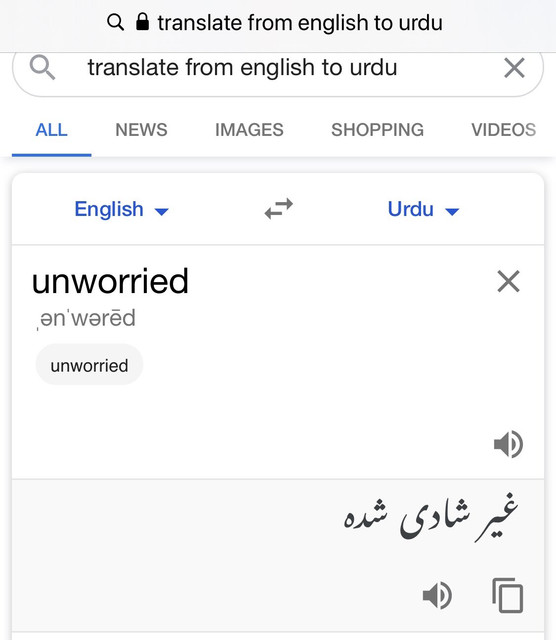Play audio for the English word unworried
This screenshot has width=556, height=640.
coord(508,444)
